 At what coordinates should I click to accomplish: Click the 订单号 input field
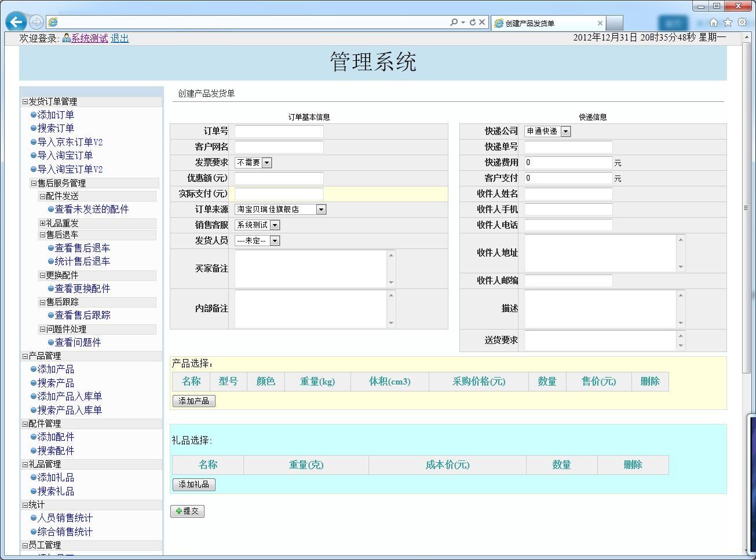click(279, 131)
